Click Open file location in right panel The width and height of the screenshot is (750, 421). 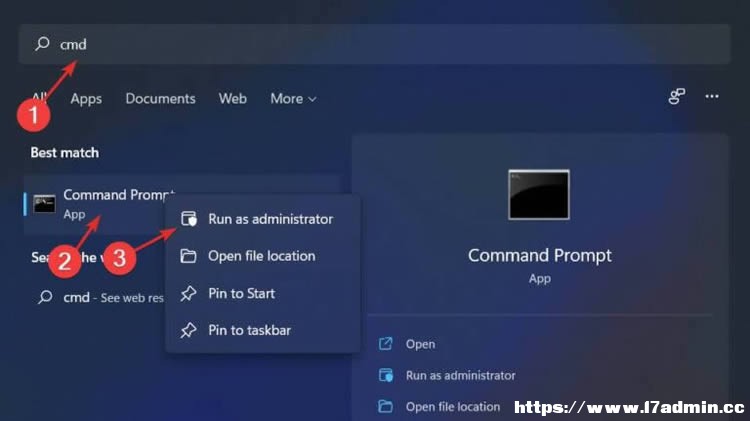coord(452,407)
